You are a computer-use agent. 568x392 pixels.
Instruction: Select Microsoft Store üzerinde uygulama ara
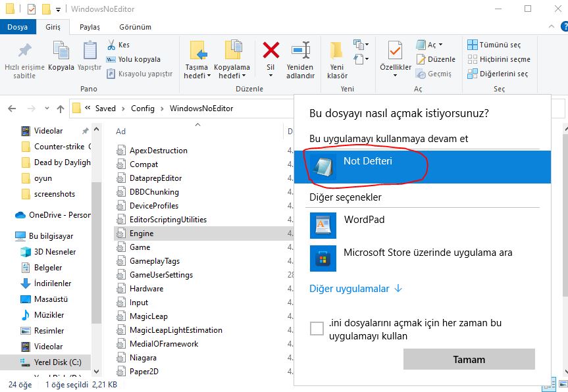tap(423, 258)
